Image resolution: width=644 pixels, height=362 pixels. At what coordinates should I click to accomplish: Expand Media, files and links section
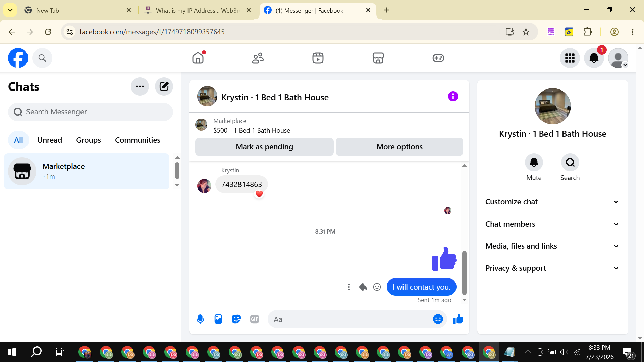coord(553,246)
